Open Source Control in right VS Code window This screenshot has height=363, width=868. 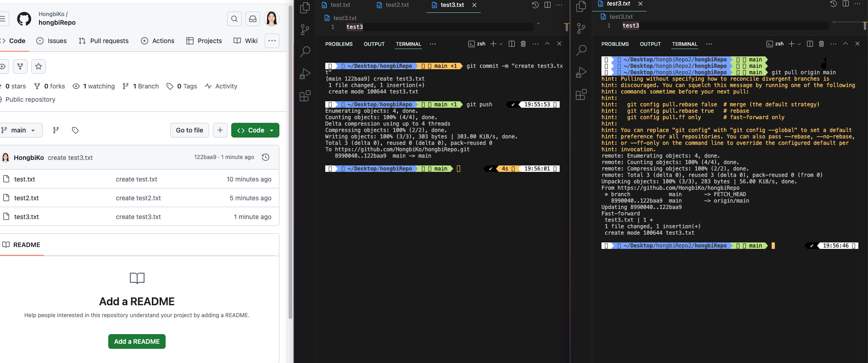tap(581, 28)
